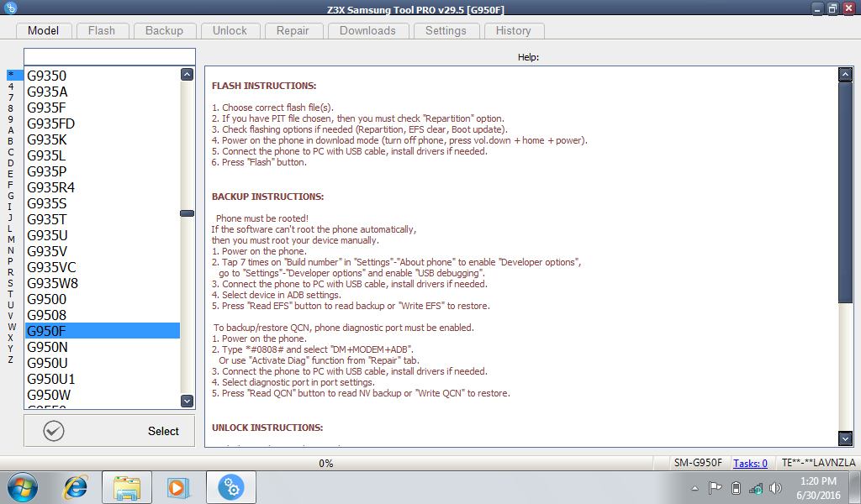Select model G9508
Viewport: 861px width, 504px height.
point(103,315)
